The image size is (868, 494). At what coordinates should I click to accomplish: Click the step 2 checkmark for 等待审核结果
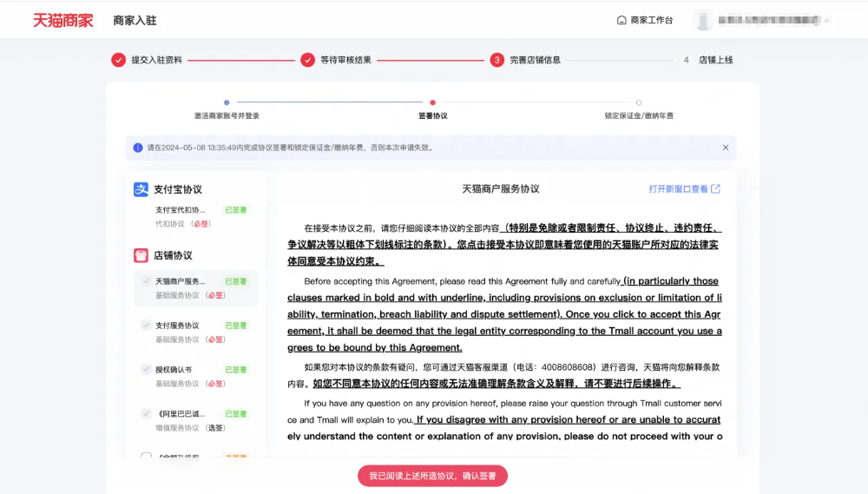click(307, 60)
